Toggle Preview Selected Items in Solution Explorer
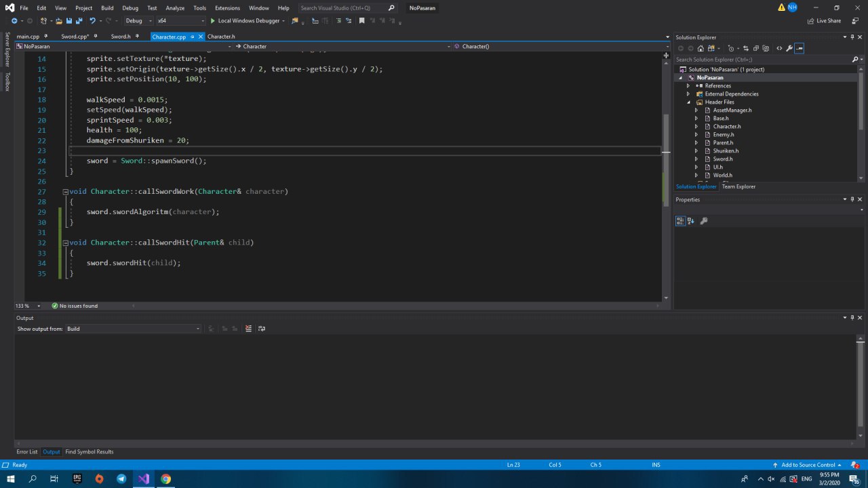The height and width of the screenshot is (488, 868). pos(800,48)
